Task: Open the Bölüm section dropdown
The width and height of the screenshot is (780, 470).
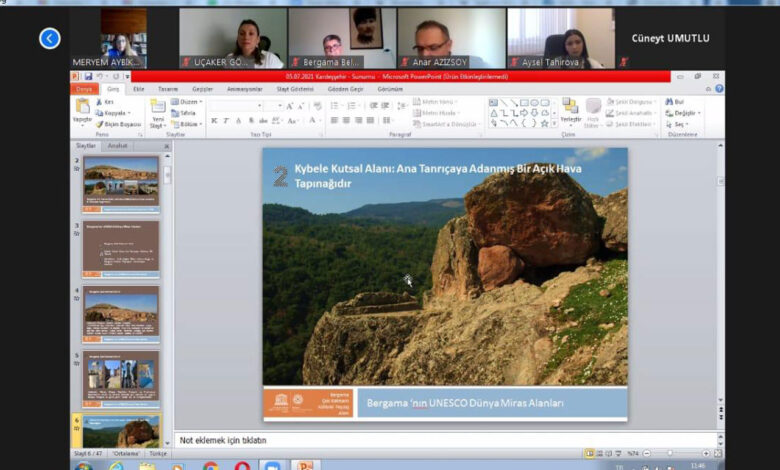Action: (x=187, y=124)
